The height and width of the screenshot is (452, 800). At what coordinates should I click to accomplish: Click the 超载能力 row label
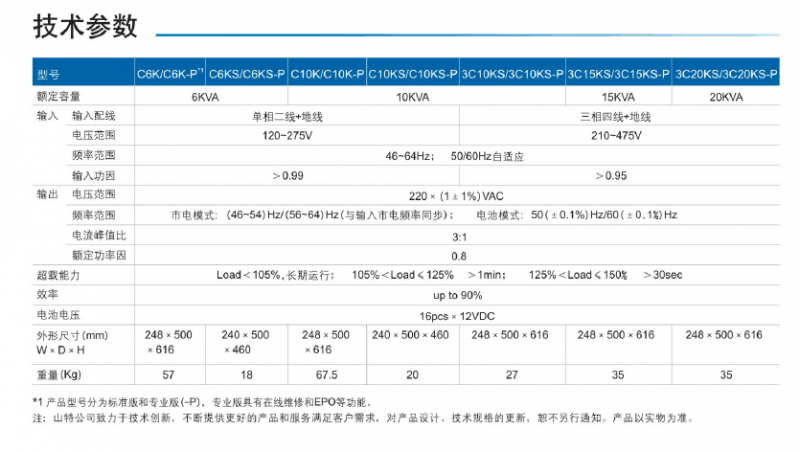pos(58,274)
